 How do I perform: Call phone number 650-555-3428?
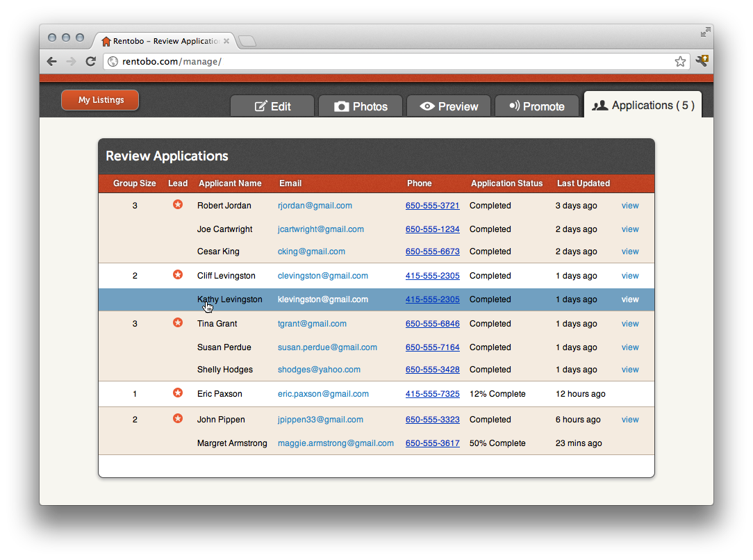432,370
